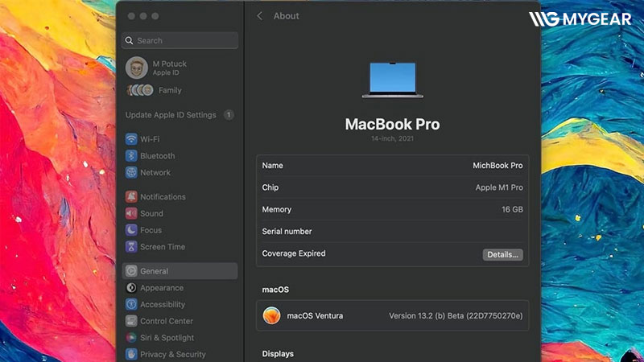The width and height of the screenshot is (644, 362).
Task: Click the macOS section heading
Action: [x=275, y=290]
